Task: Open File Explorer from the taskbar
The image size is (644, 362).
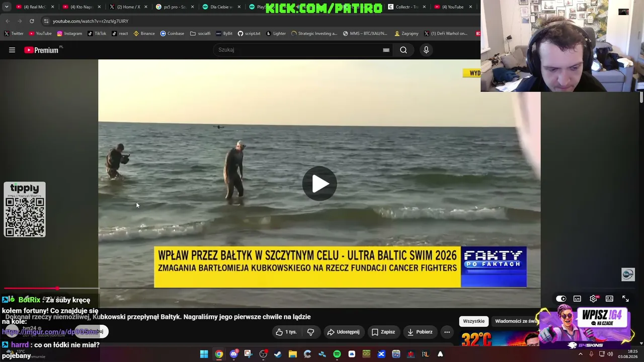Action: point(292,354)
